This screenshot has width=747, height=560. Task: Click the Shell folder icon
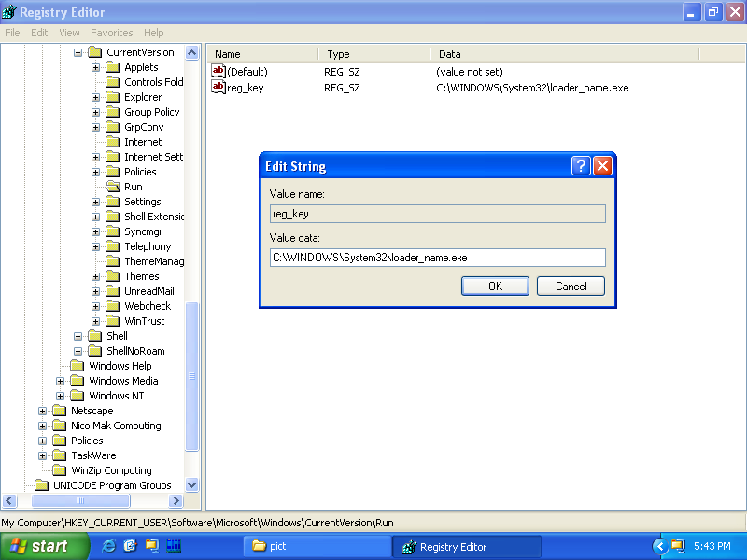point(95,336)
